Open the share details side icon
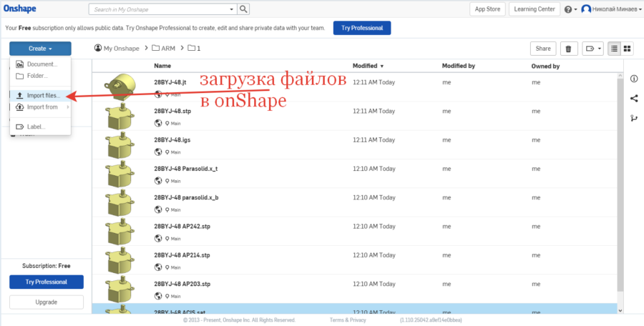Screen dimensions: 644x326 click(634, 99)
